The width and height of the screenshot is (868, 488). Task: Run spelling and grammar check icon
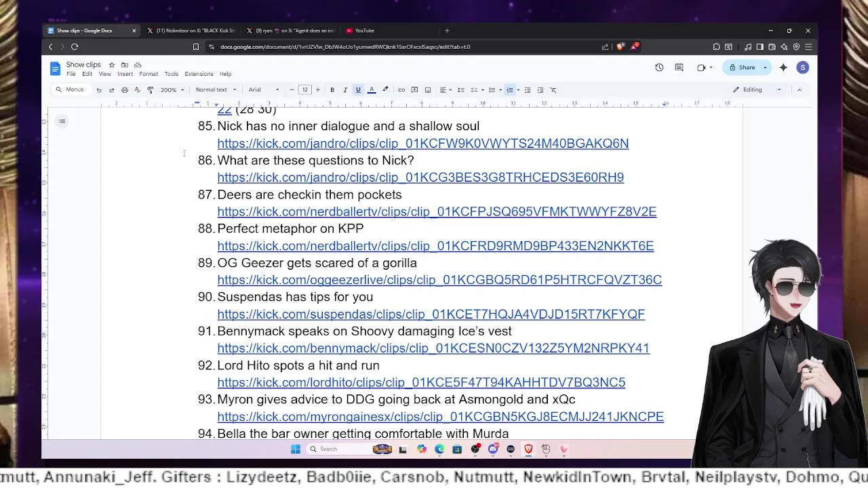(137, 89)
